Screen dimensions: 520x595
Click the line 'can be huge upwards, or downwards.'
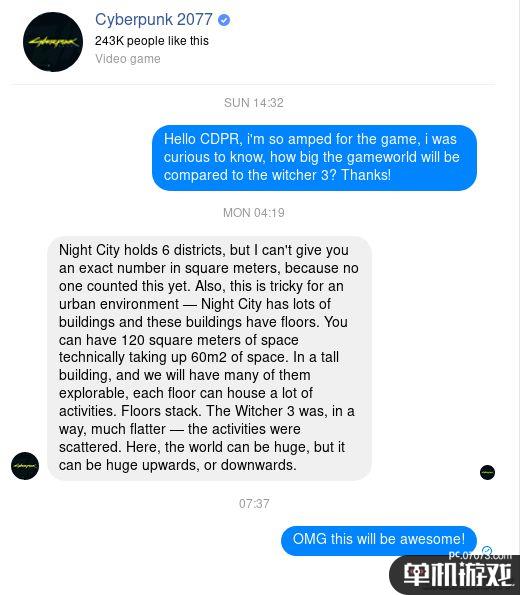178,465
